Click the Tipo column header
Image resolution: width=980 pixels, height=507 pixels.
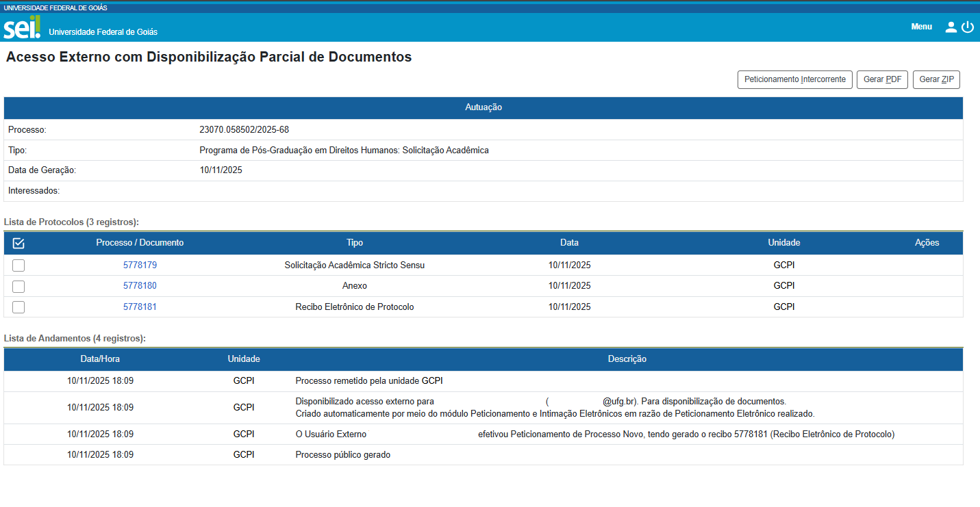[355, 243]
